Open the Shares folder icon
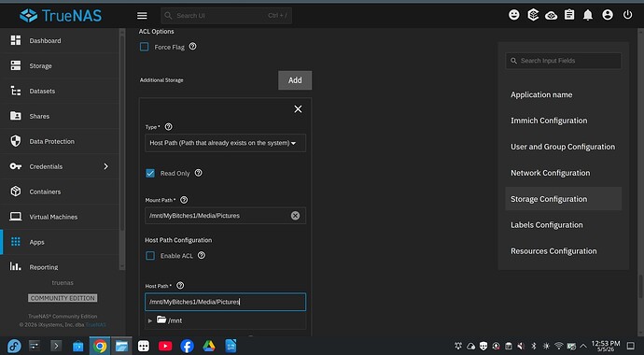Screen dimensions: 644x355 point(16,116)
